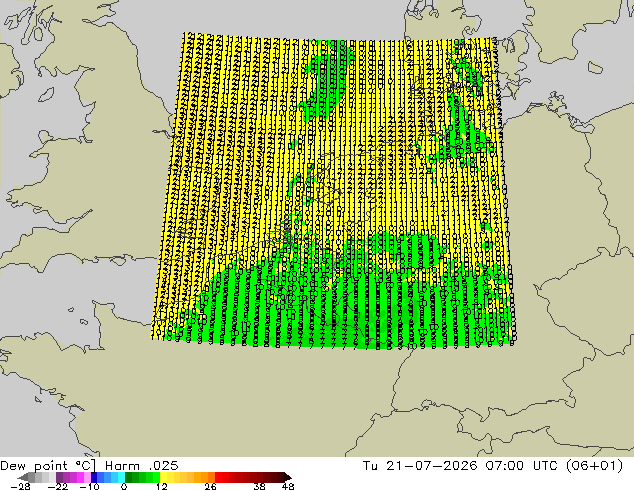The image size is (634, 490).
Task: Click the dark right arrow end of the legend
Action: coord(287,477)
